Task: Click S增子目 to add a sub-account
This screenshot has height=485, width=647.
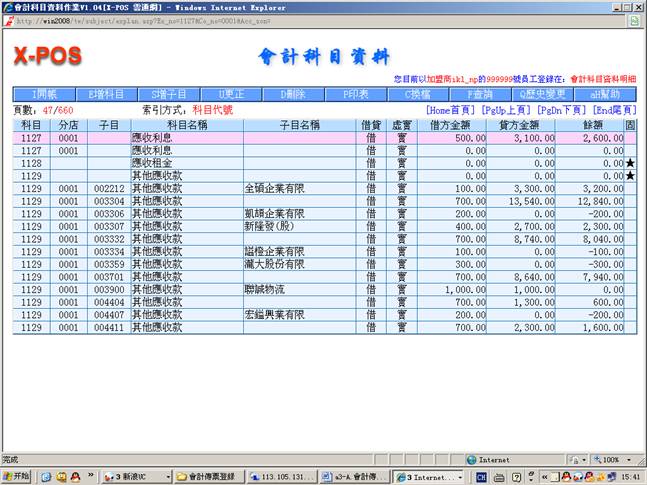Action: click(166, 94)
